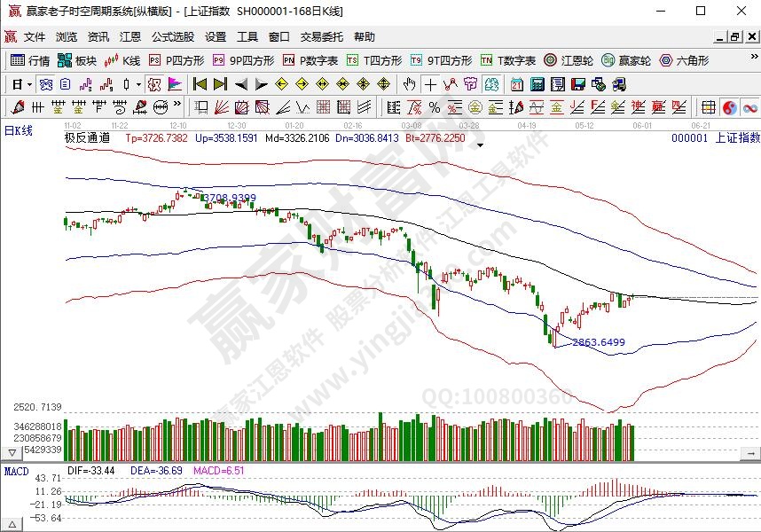Click the 板块 sector toolbar button
The height and width of the screenshot is (532, 761).
77,61
